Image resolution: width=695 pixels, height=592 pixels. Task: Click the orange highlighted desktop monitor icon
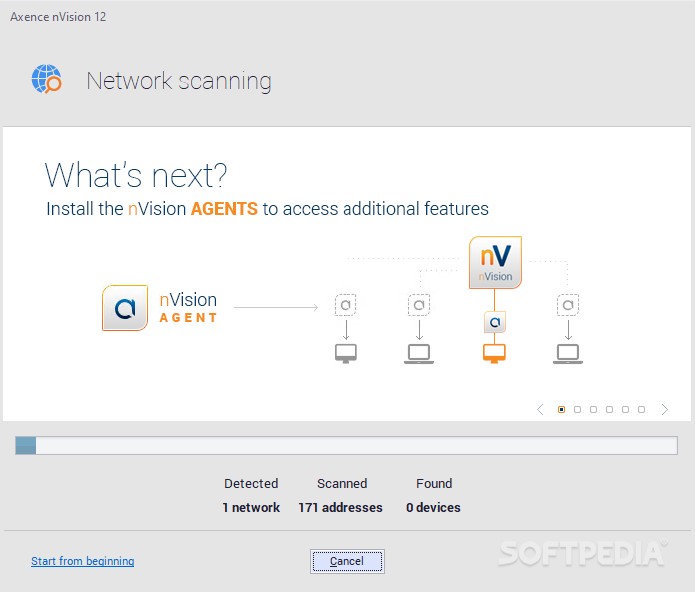pyautogui.click(x=494, y=354)
